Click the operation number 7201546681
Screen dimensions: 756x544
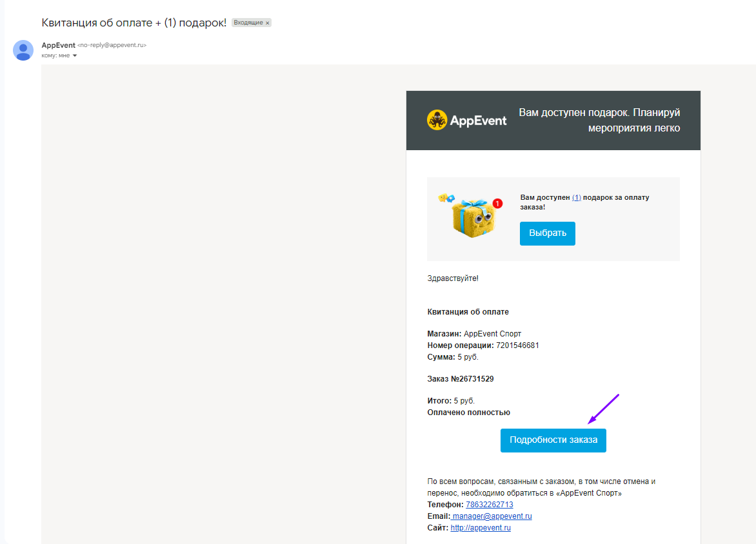[x=517, y=345]
